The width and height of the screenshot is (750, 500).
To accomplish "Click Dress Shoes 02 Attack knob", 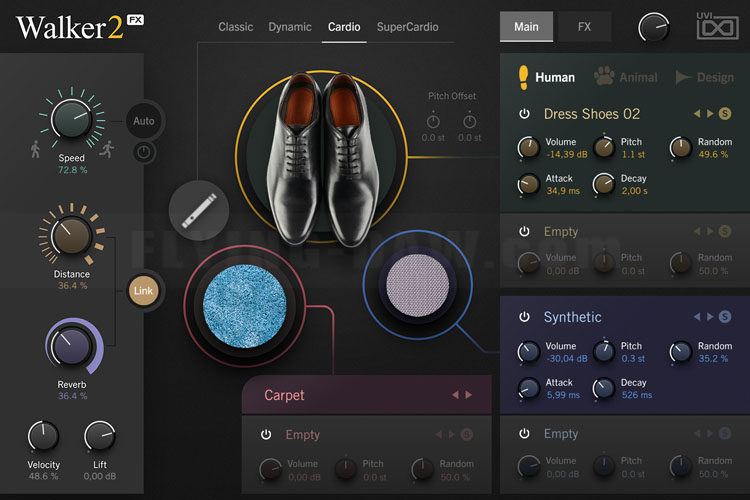I will click(x=529, y=184).
